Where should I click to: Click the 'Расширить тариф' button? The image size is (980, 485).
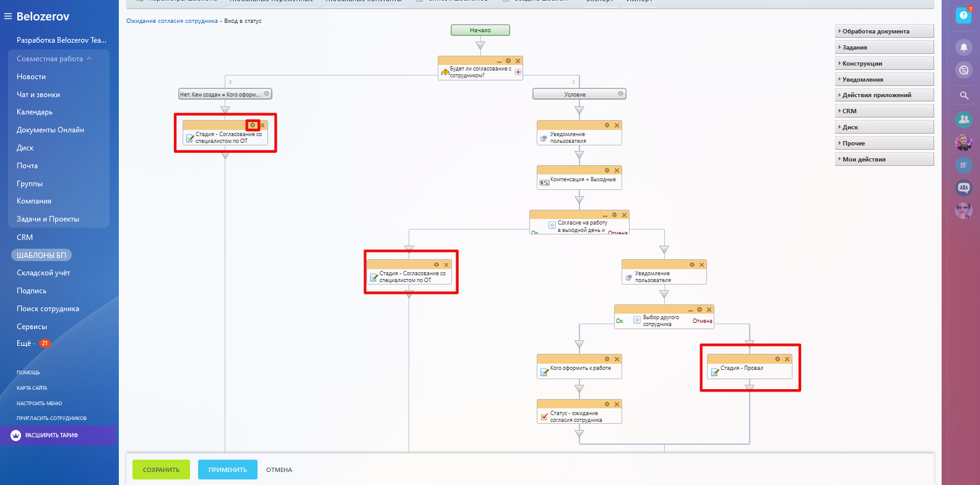click(58, 435)
